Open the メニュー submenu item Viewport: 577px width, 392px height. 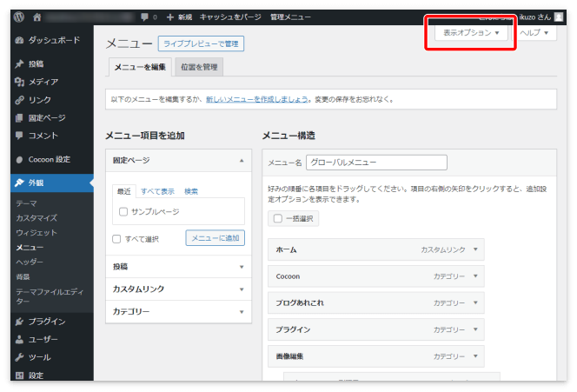tap(30, 248)
